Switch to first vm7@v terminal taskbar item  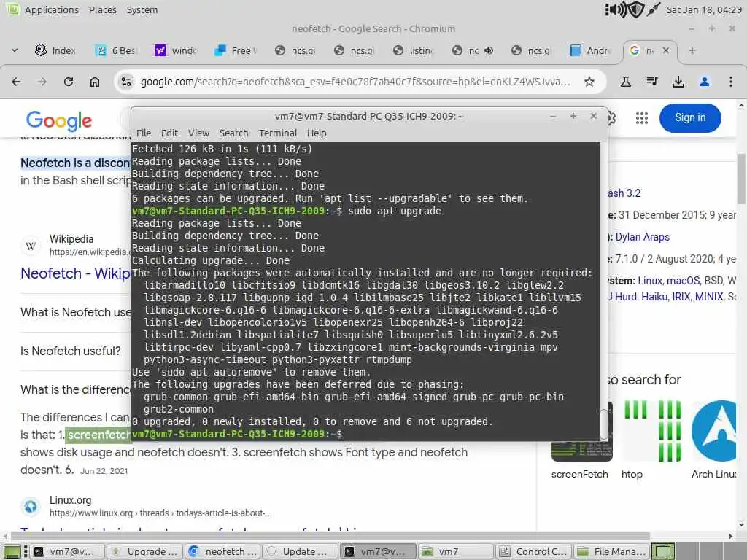(x=68, y=551)
